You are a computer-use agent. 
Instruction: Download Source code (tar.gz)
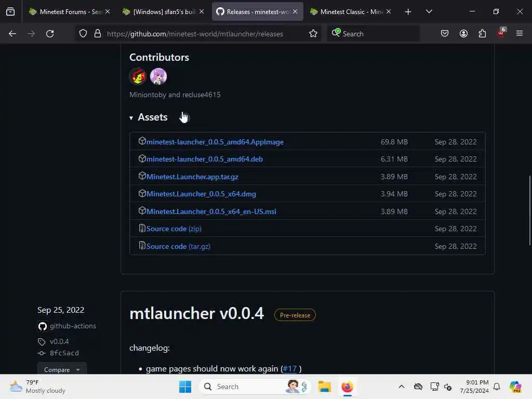tap(178, 247)
